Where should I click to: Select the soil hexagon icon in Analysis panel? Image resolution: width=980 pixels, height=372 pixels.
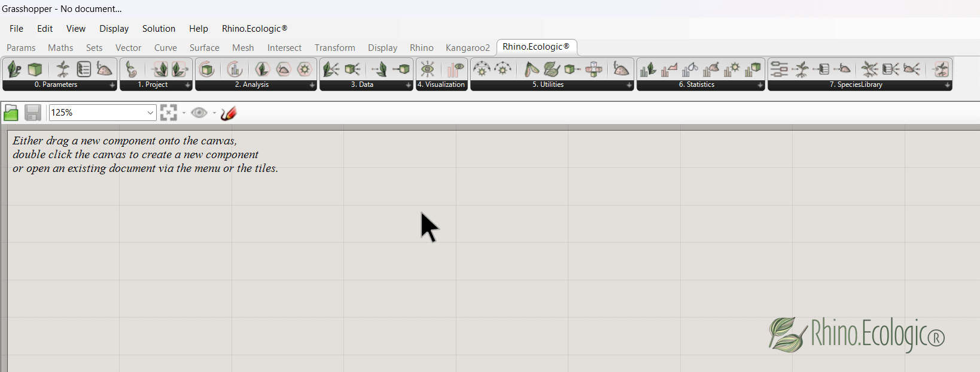pos(284,69)
